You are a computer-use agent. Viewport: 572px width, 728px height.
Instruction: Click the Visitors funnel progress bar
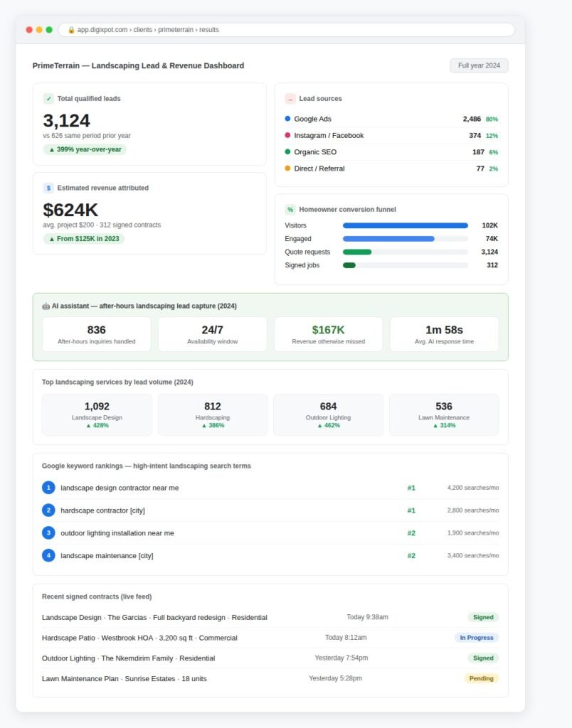(x=406, y=225)
